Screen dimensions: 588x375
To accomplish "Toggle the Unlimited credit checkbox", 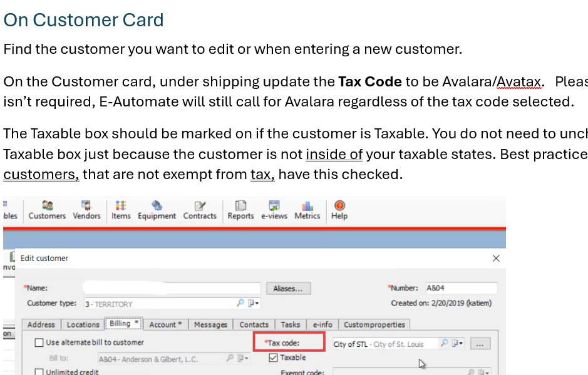I will [x=39, y=372].
